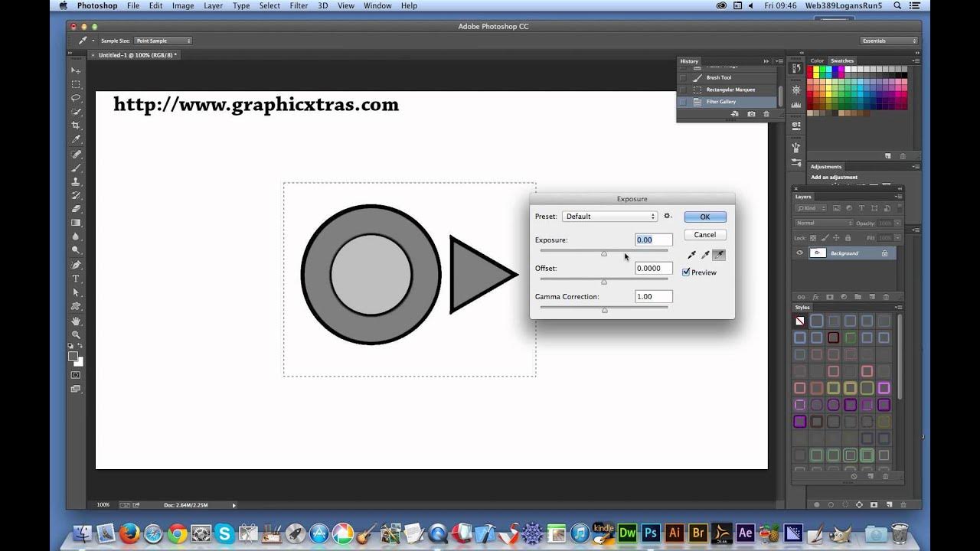The image size is (980, 551).
Task: Collapse the History panel double arrows
Action: pyautogui.click(x=766, y=61)
